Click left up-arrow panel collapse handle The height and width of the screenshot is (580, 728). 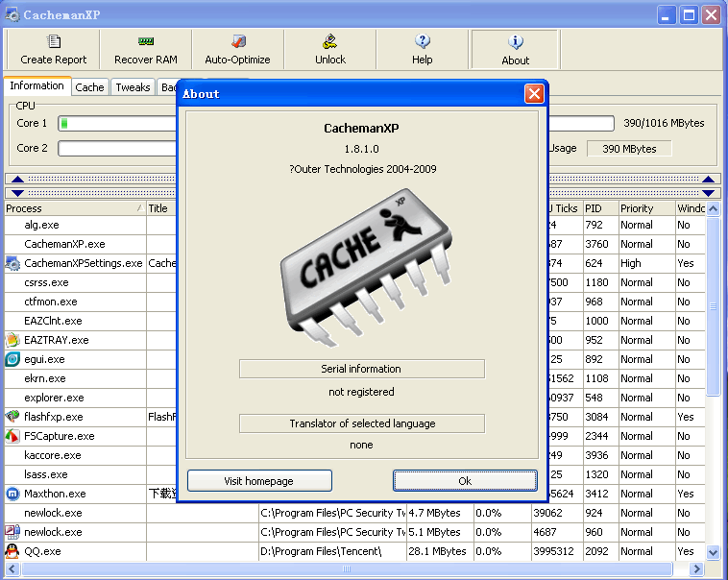(x=17, y=179)
